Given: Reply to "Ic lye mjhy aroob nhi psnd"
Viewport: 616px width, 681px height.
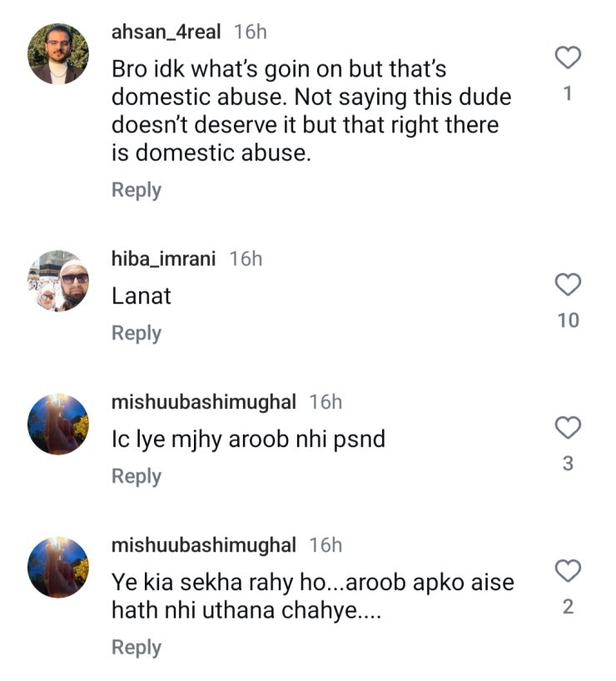Looking at the screenshot, I should [137, 476].
